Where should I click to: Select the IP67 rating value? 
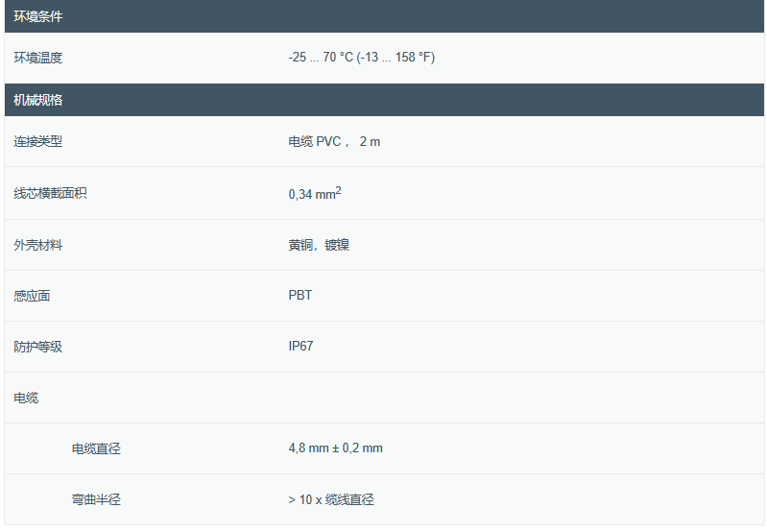[x=300, y=347]
